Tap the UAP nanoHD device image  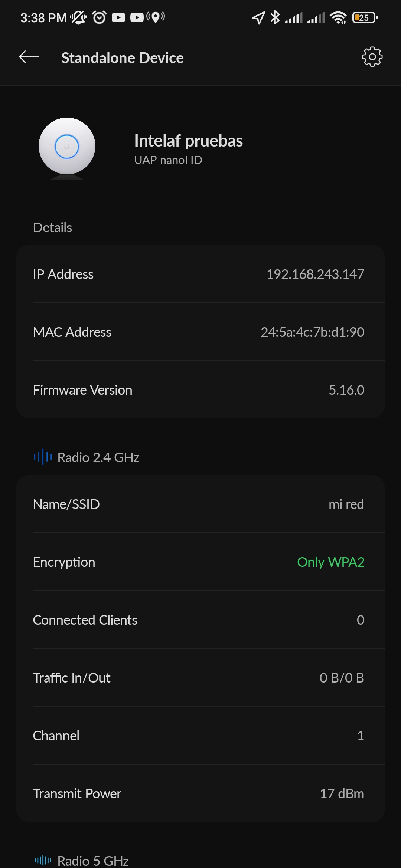[67, 147]
